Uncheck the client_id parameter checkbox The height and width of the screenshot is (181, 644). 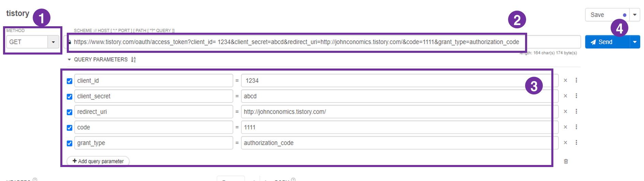point(70,81)
